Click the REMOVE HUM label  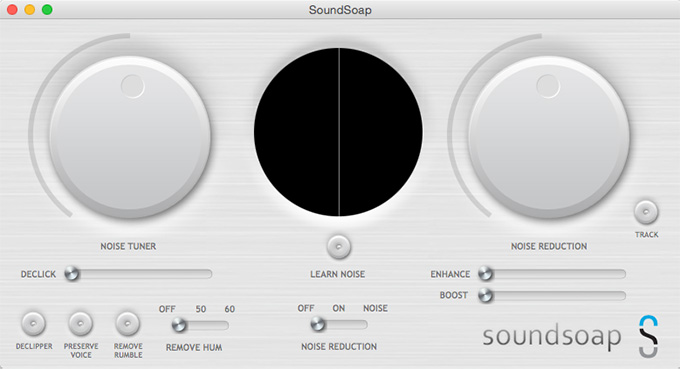(x=194, y=347)
